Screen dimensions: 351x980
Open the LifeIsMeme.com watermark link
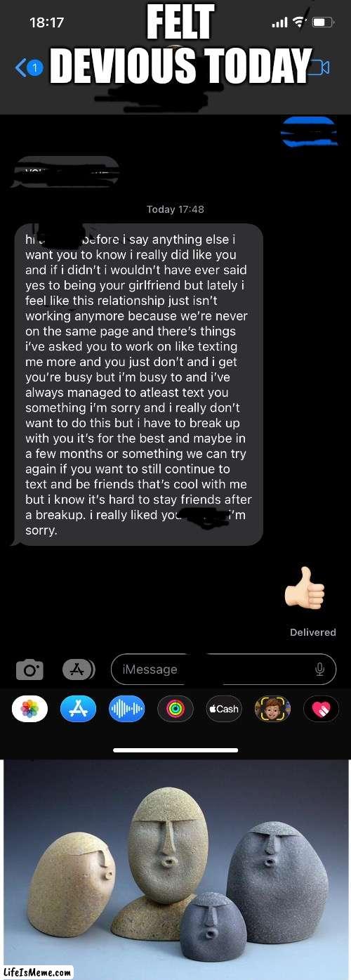pyautogui.click(x=38, y=972)
